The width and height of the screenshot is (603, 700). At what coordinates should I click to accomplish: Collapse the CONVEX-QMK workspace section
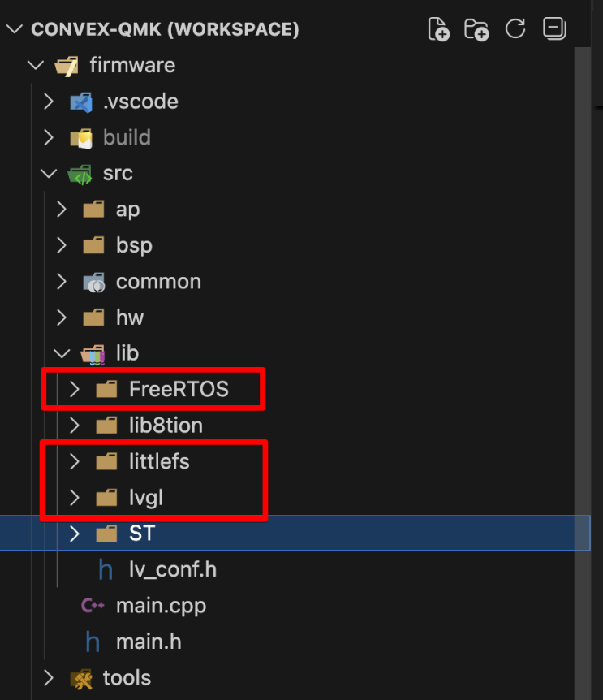pos(15,30)
